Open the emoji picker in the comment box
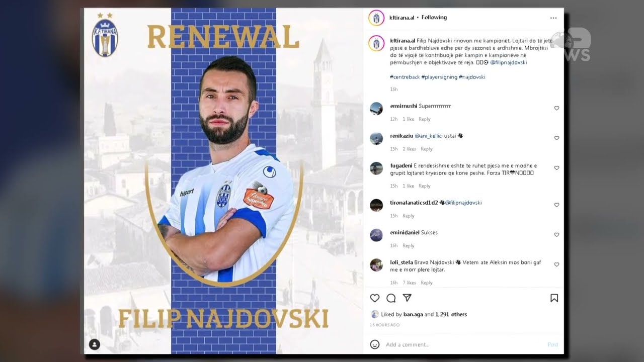Viewport: 644px width, 362px height. tap(375, 344)
